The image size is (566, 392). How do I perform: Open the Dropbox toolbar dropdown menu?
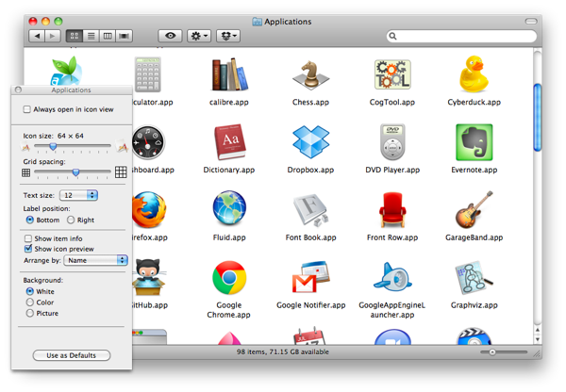click(228, 36)
